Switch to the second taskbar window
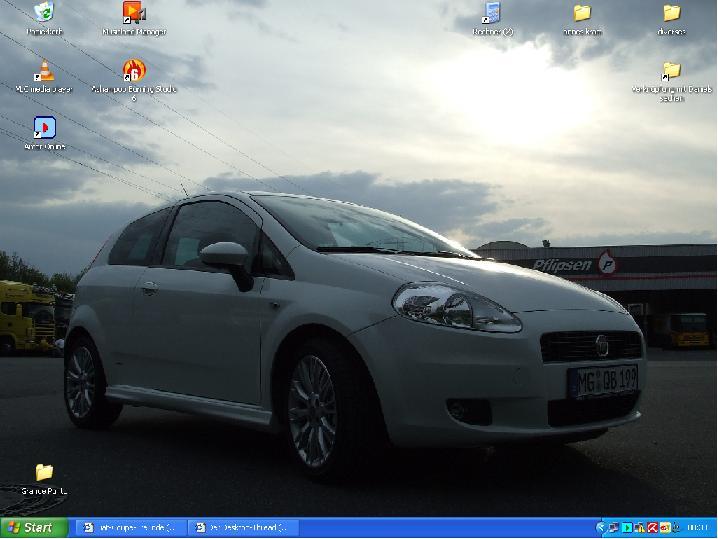 [241, 528]
